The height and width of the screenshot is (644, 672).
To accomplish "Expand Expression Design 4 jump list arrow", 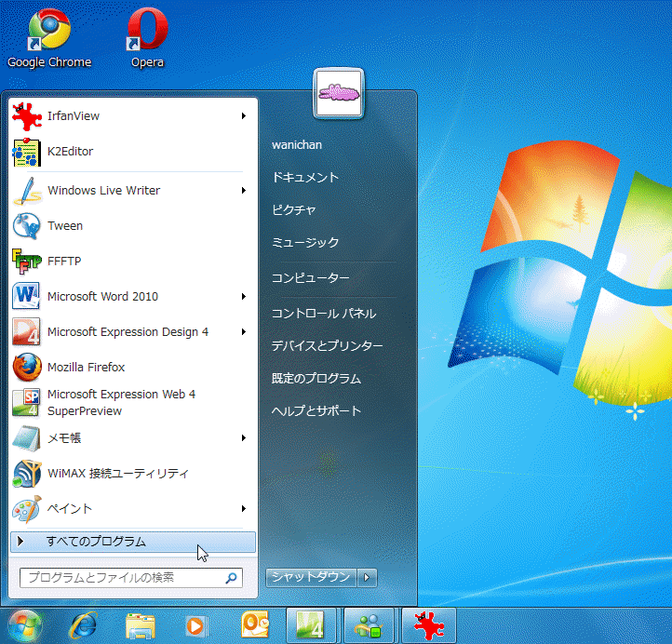I will 244,331.
